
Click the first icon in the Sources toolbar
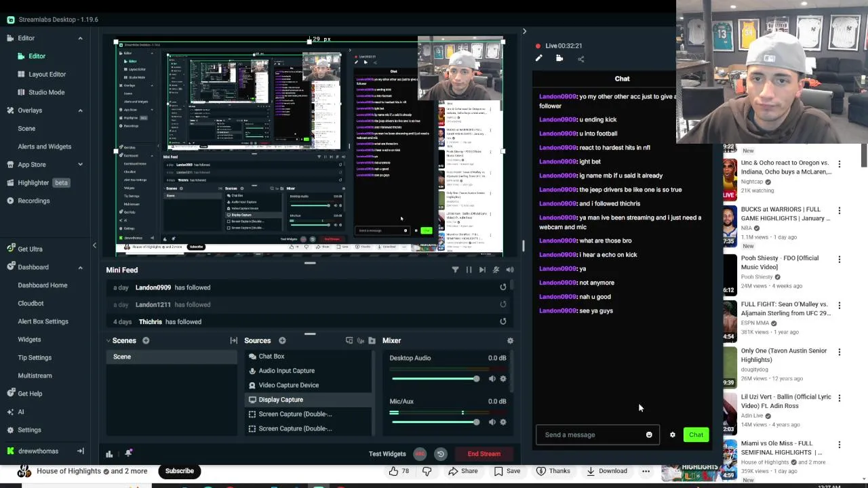tap(349, 340)
